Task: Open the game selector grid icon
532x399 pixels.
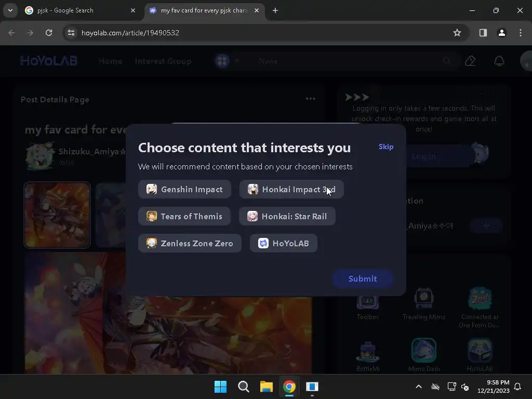Action: [222, 61]
